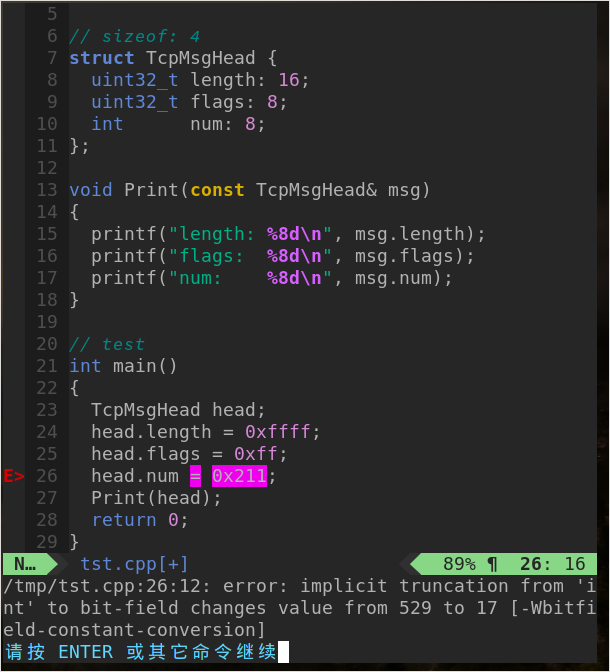Click the return keyword on line 28
This screenshot has width=610, height=672.
[x=124, y=520]
